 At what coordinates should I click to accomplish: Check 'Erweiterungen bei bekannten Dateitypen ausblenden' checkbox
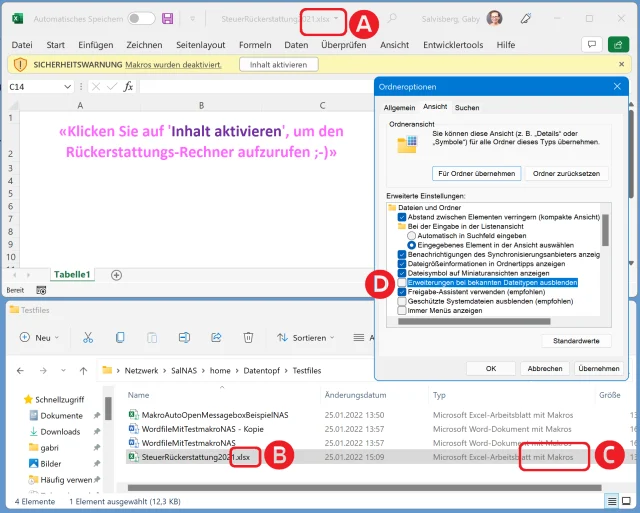click(402, 283)
